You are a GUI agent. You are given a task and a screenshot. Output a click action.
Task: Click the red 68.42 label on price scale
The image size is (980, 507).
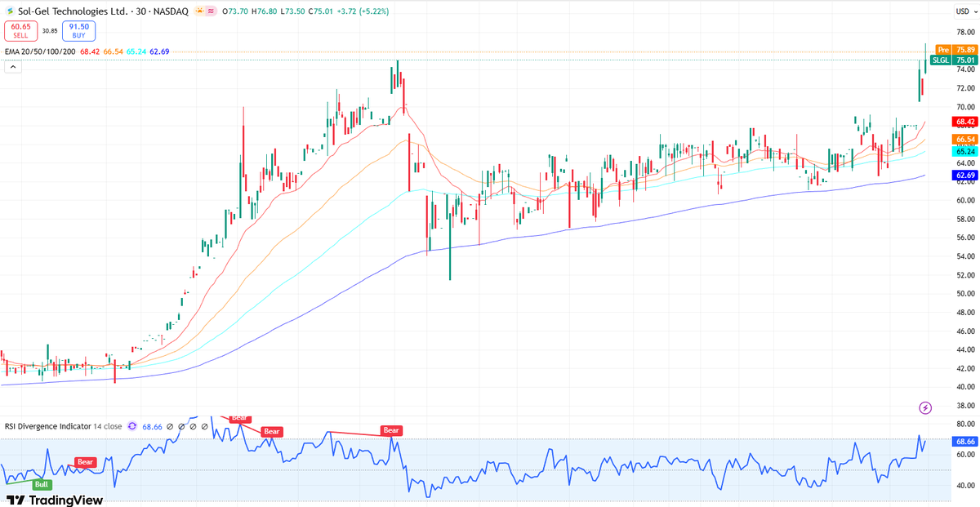[964, 122]
